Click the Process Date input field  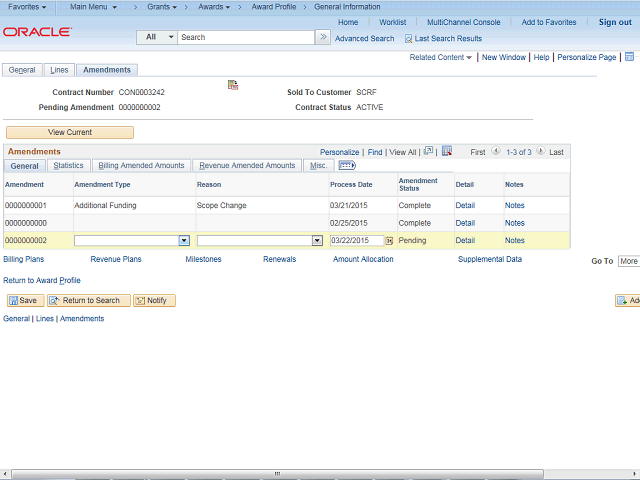(x=356, y=241)
